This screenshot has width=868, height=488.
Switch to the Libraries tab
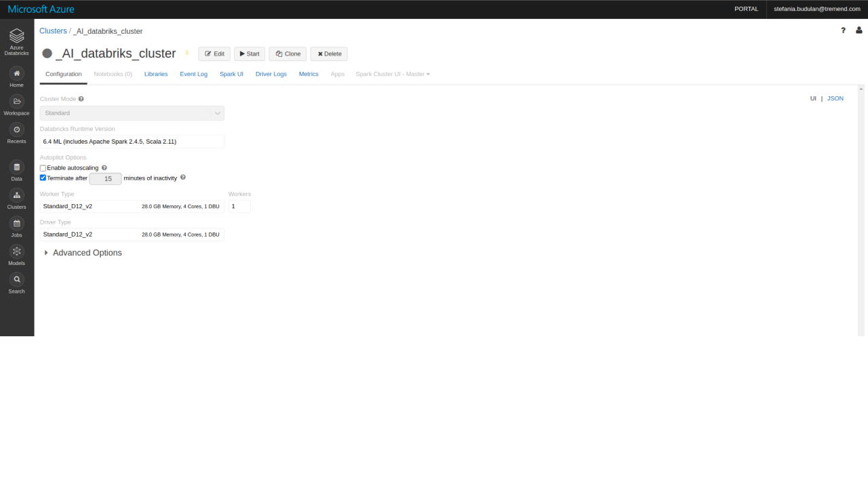156,74
